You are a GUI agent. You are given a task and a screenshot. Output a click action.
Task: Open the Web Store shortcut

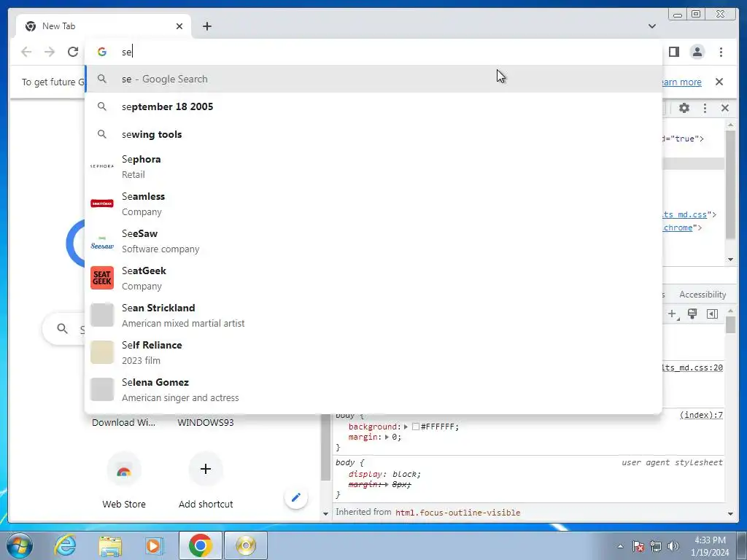[x=124, y=481]
